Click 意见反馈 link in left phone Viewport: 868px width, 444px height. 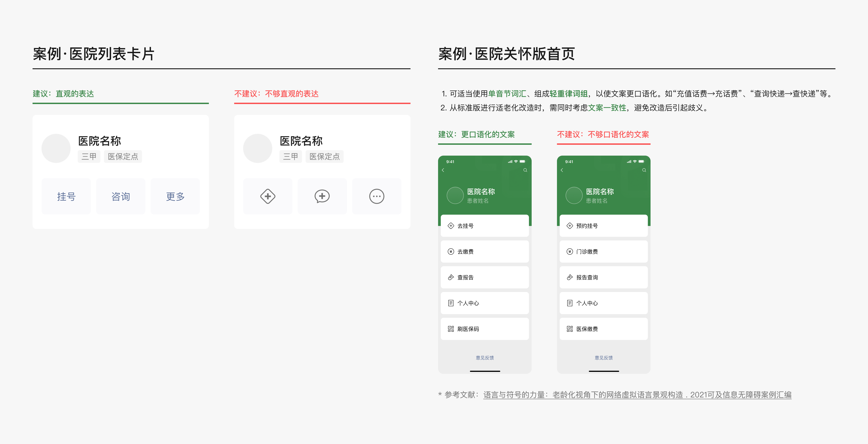tap(485, 358)
